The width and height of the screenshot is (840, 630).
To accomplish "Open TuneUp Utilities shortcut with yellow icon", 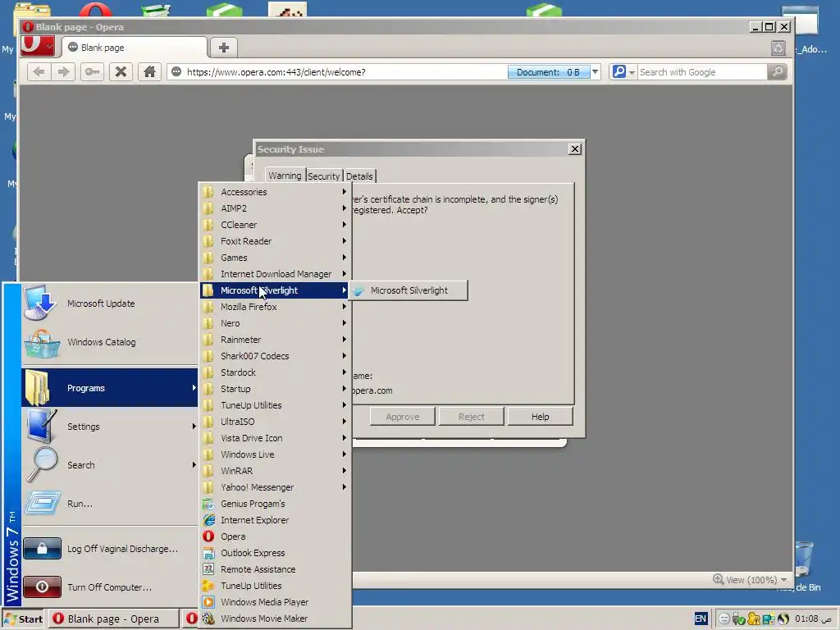I will [276, 586].
